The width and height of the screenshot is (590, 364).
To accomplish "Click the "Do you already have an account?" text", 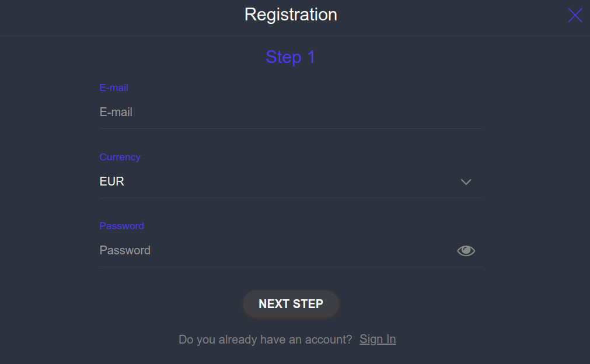I will [x=265, y=339].
